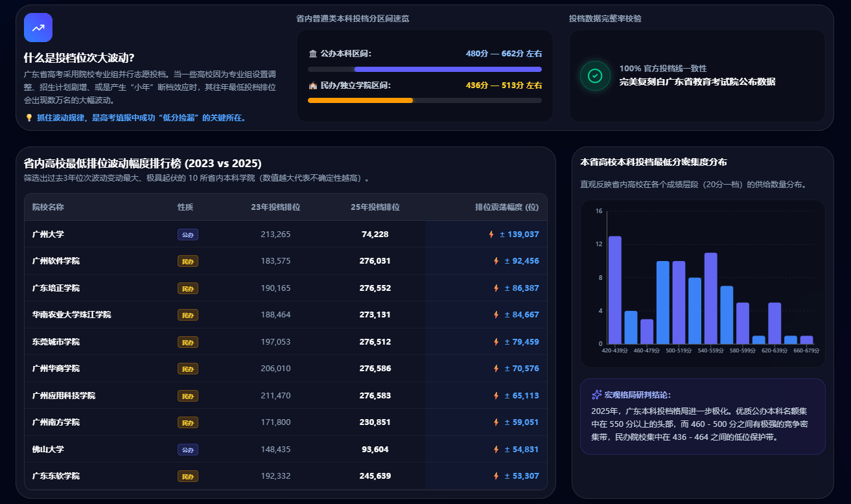Click the lightning icon in 佛山大学 row
Viewport: 851px width, 504px height.
point(496,450)
